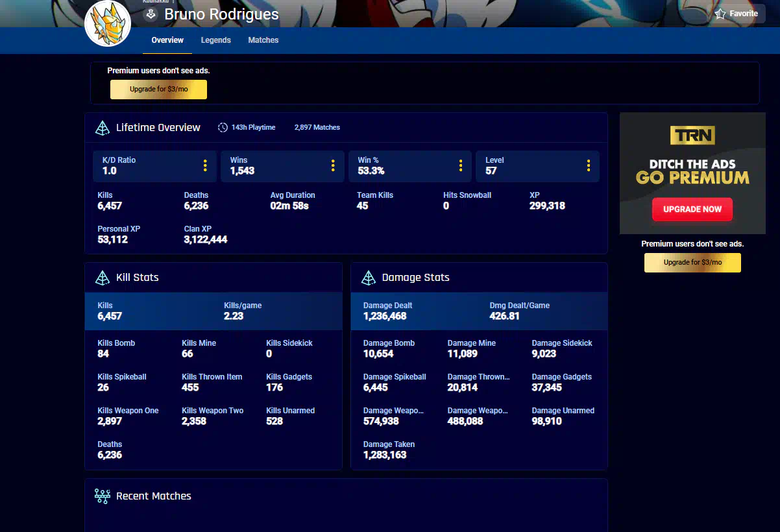Open the Overview tab

pos(167,40)
